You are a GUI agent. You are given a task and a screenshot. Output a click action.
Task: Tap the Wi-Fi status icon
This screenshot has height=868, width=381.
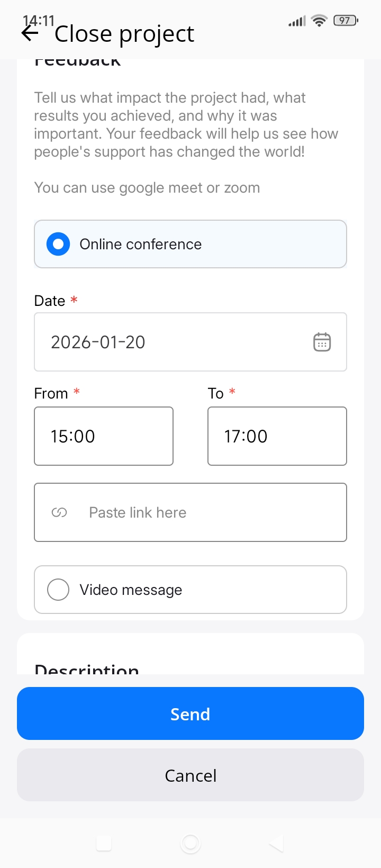click(320, 21)
